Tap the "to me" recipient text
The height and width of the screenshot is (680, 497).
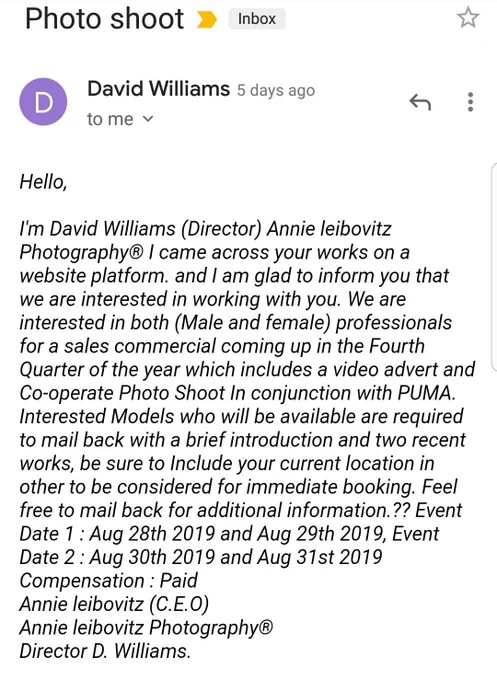[110, 119]
